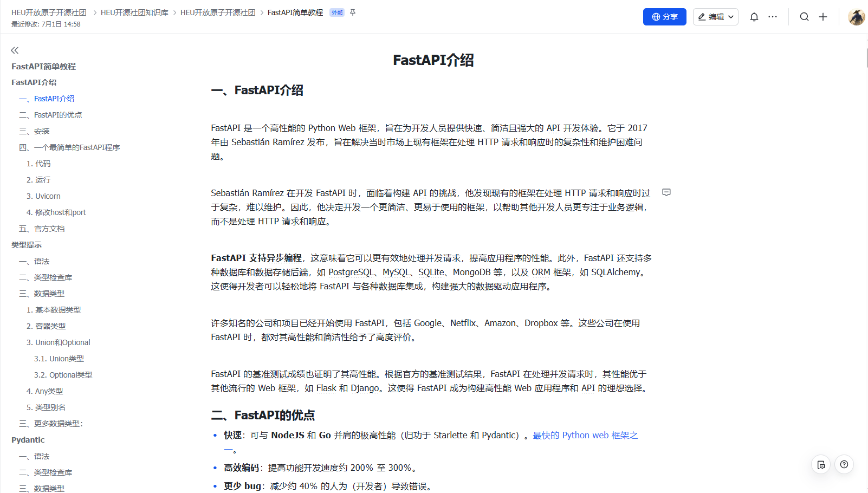Screen dimensions: 868x493
Task: Open search with the magnifier icon
Action: pyautogui.click(x=804, y=17)
